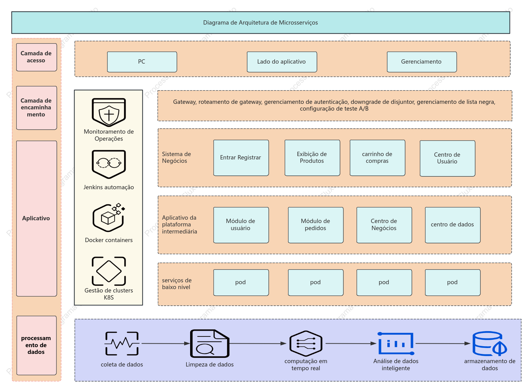Select the Limpeza de dados document icon
This screenshot has width=532, height=392.
coord(210,343)
